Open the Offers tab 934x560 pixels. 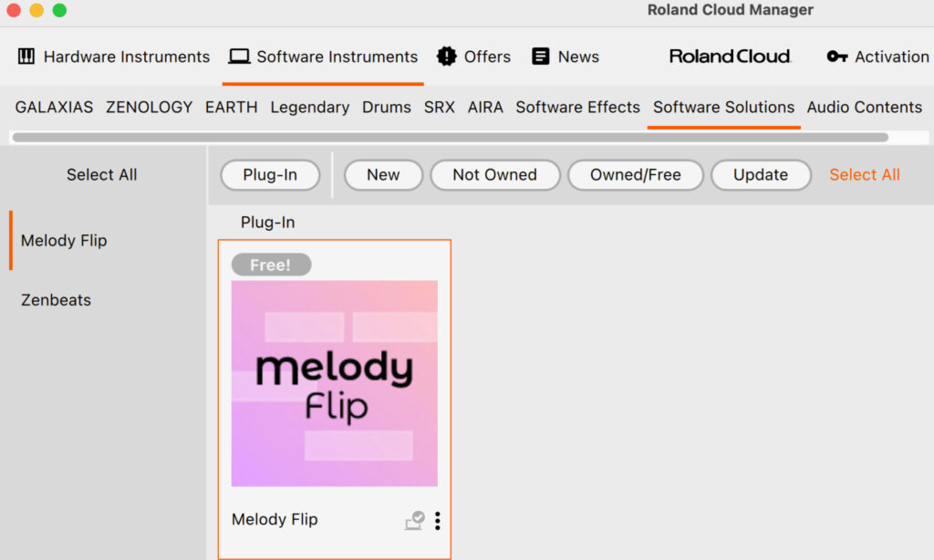pos(473,57)
